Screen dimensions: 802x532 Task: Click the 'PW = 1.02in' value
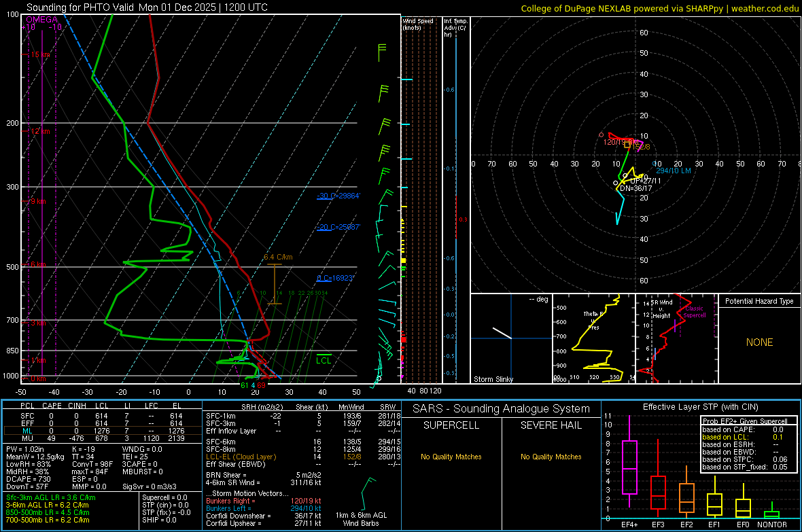pyautogui.click(x=27, y=450)
